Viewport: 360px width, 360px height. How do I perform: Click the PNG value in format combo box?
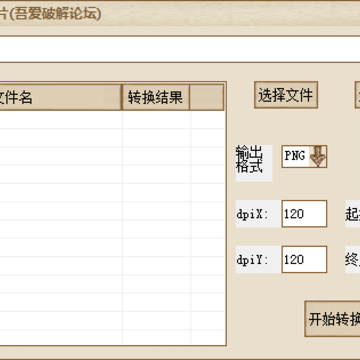point(295,156)
